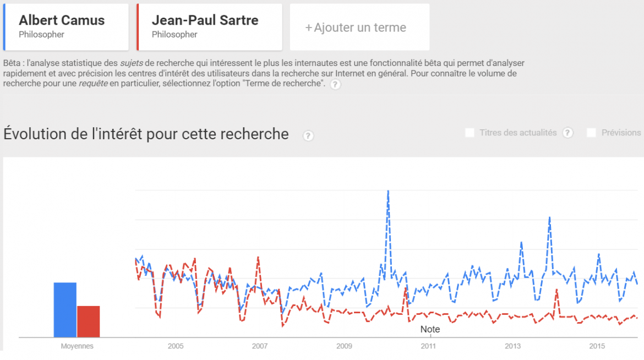The width and height of the screenshot is (644, 360).
Task: Open help icon beside "Évolution de l'intérêt" heading
Action: [308, 135]
